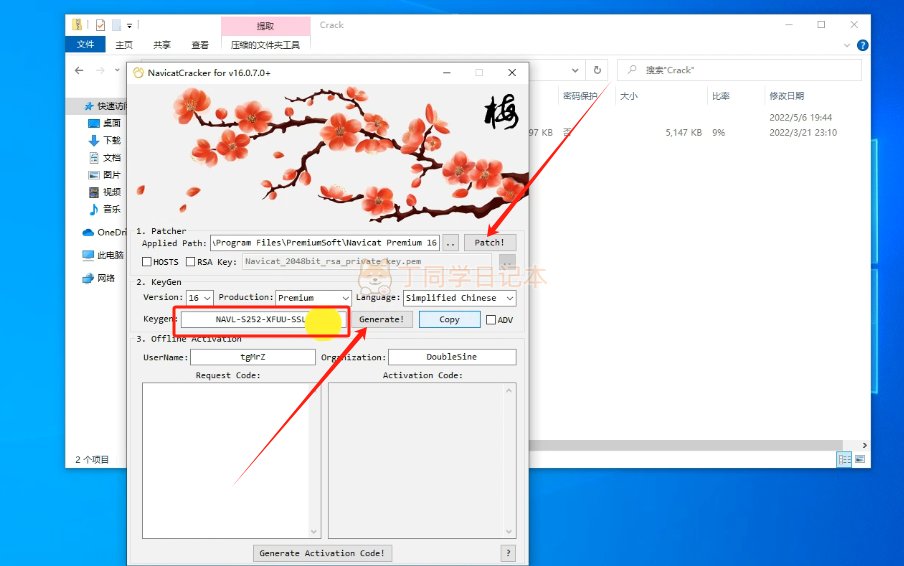Focus the UserName input field

point(253,357)
